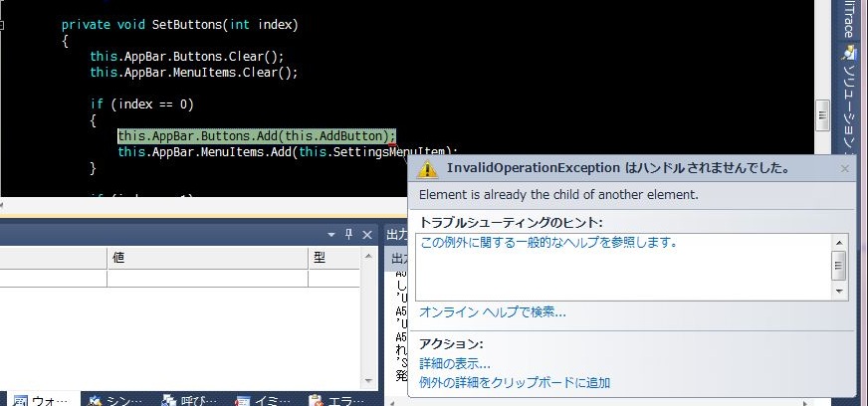Open the Watch panel window position dropdown
The width and height of the screenshot is (868, 406).
coord(331,234)
